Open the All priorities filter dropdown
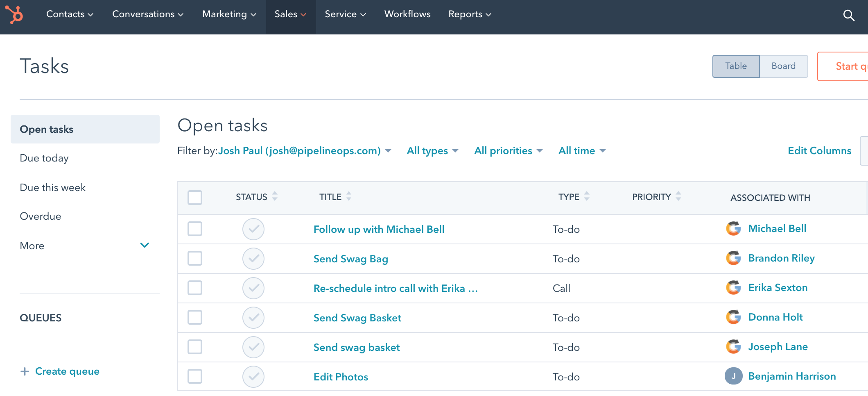 508,151
